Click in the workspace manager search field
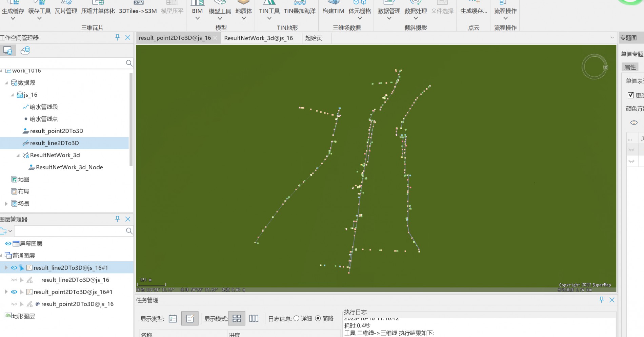The image size is (644, 337). [63, 63]
